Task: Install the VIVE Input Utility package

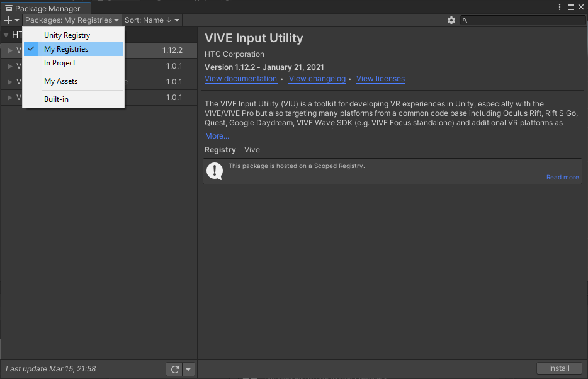Action: 559,368
